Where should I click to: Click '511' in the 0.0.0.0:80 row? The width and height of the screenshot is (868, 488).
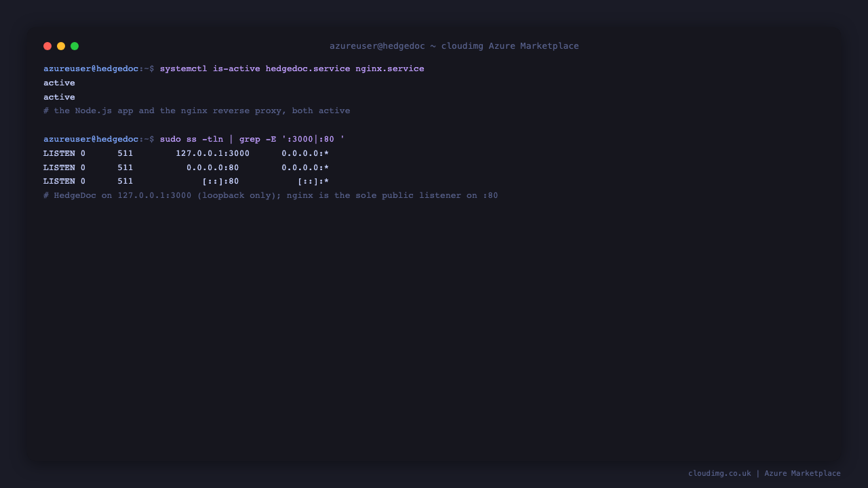coord(125,167)
